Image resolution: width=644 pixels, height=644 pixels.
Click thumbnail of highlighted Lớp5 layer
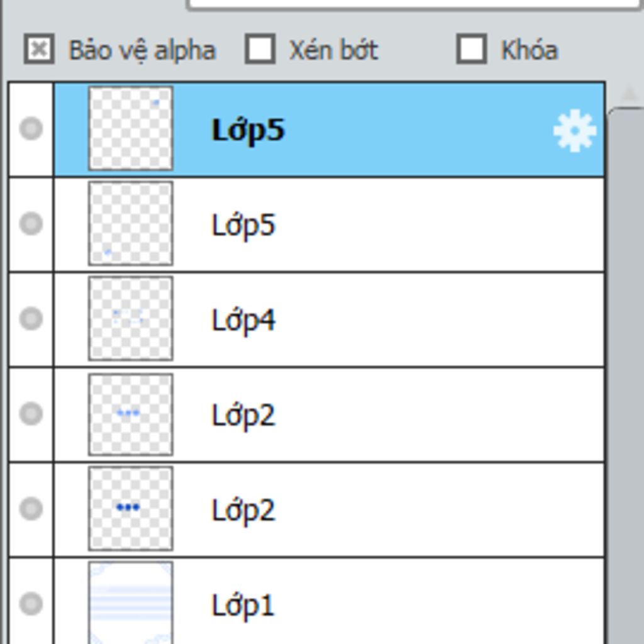click(131, 128)
